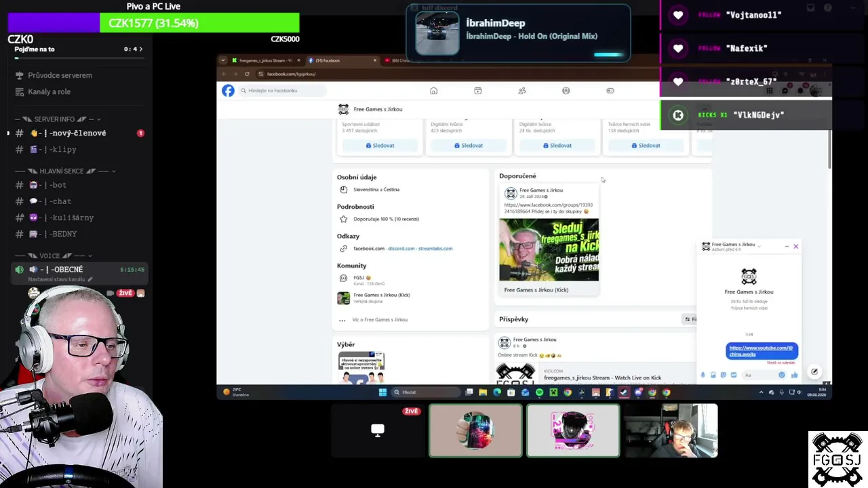Open the Facebook gaming controller icon
Screen dimensions: 868x488
click(610, 91)
